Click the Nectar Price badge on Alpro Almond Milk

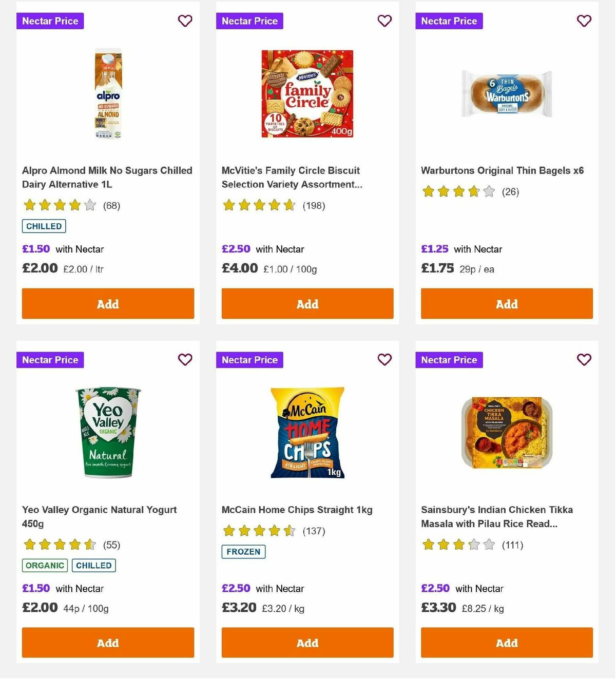50,21
